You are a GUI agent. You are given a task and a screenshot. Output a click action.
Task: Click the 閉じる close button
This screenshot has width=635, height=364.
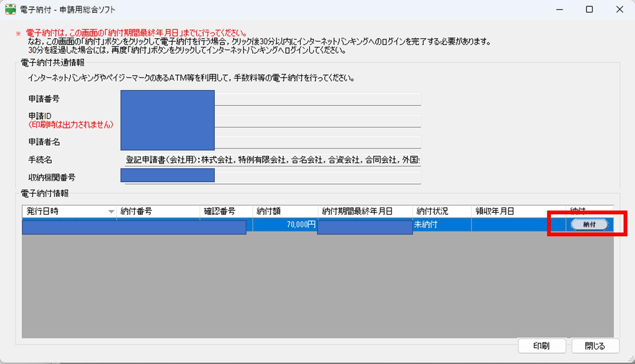[595, 346]
